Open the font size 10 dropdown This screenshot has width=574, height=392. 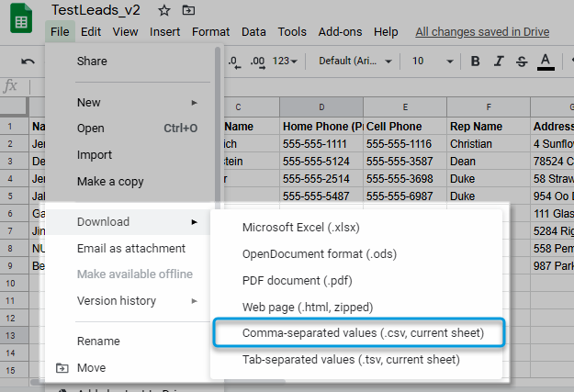433,61
